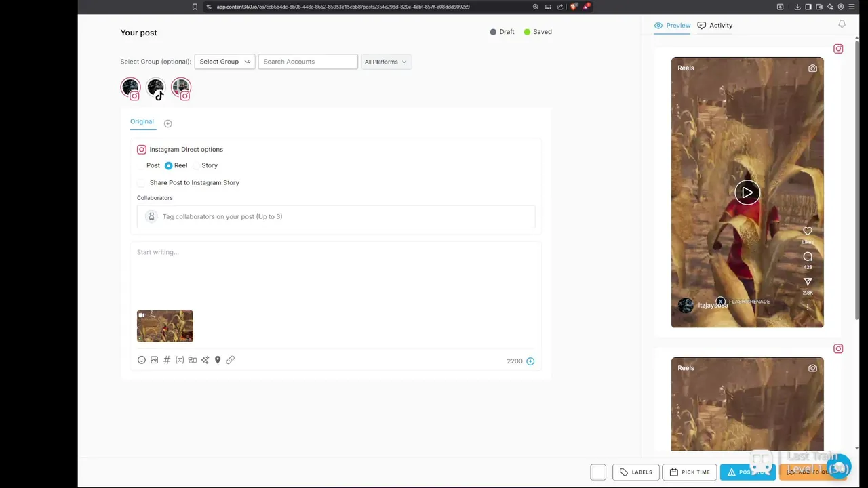The height and width of the screenshot is (488, 868).
Task: Insert a variable using the {x} icon
Action: click(x=180, y=360)
